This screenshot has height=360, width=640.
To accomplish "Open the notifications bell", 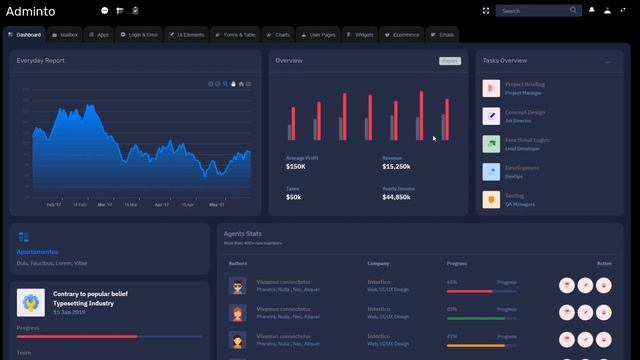I will [x=591, y=11].
